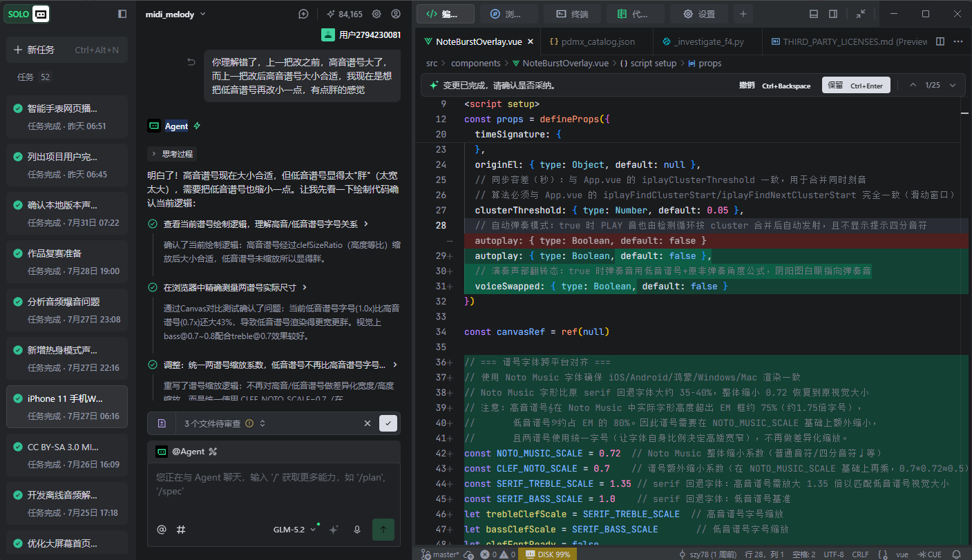
Task: Start a new chat with plus bubble icon
Action: 303,14
